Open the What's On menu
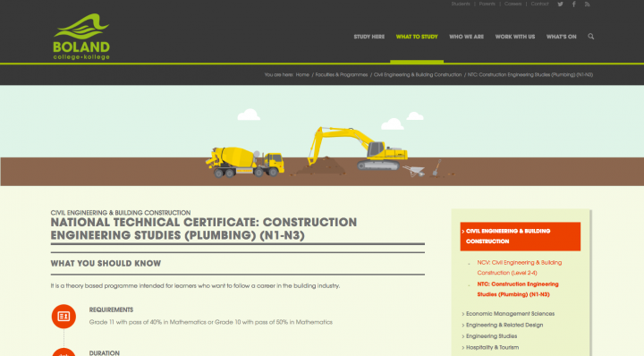 [562, 37]
